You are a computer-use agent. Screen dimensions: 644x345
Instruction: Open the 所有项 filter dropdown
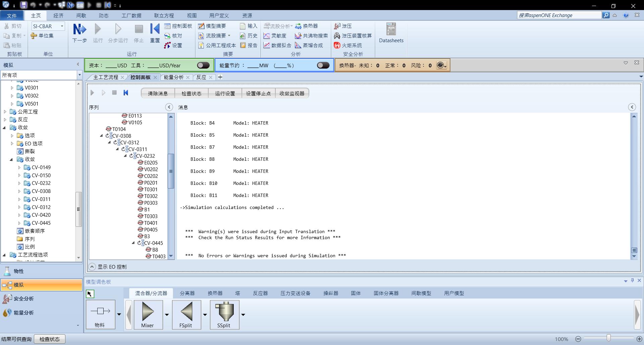[79, 75]
